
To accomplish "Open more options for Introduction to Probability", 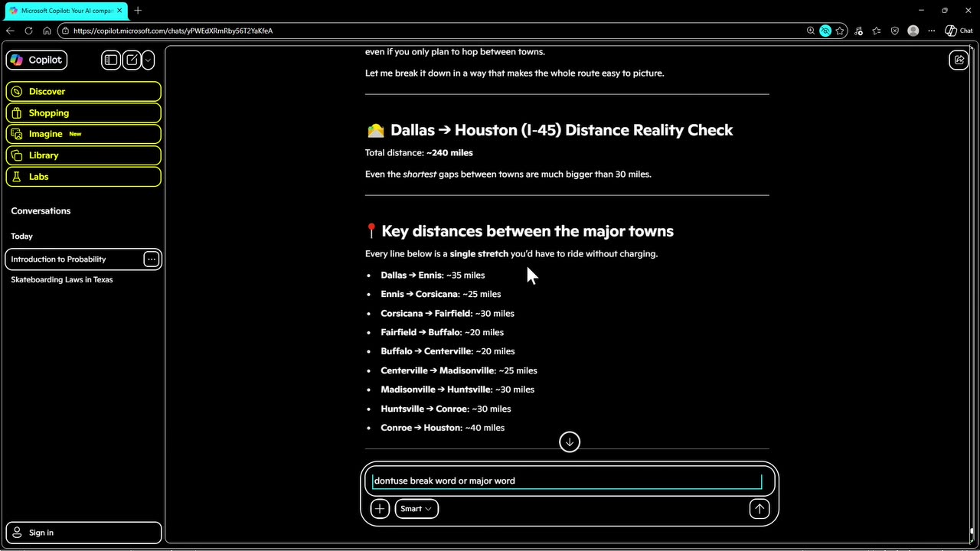I will click(x=152, y=259).
